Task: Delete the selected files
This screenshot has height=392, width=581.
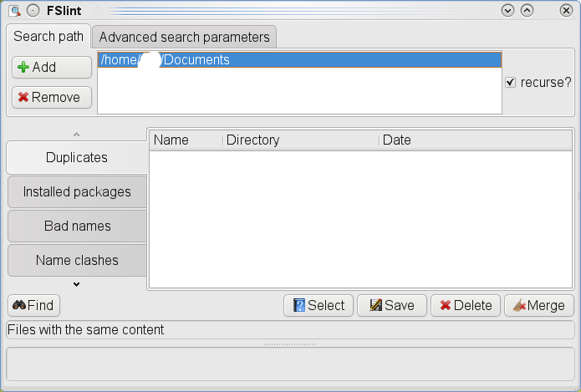Action: tap(466, 305)
